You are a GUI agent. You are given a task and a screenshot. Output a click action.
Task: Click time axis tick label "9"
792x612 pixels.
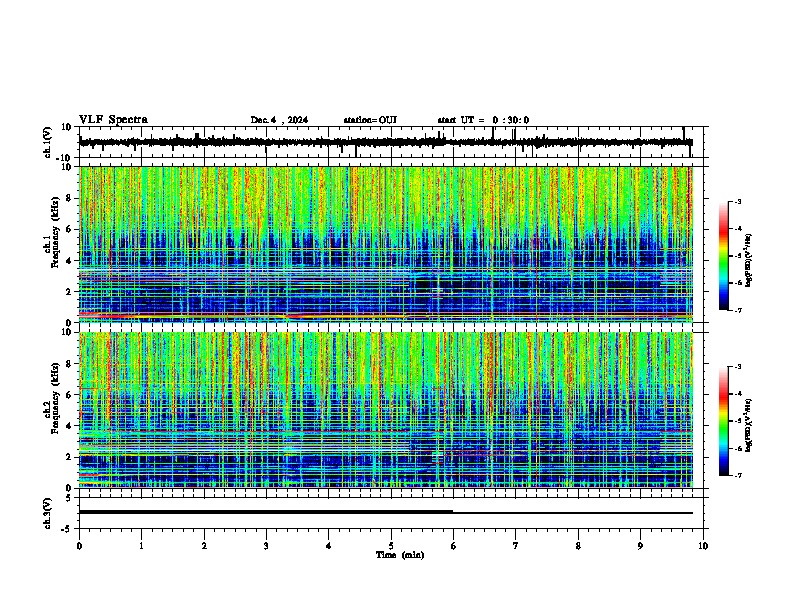point(640,546)
